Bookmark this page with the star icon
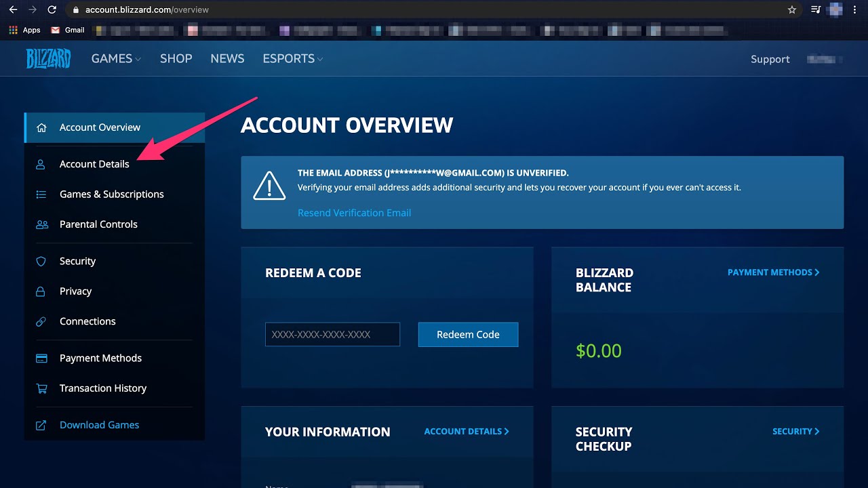The image size is (868, 488). point(792,9)
